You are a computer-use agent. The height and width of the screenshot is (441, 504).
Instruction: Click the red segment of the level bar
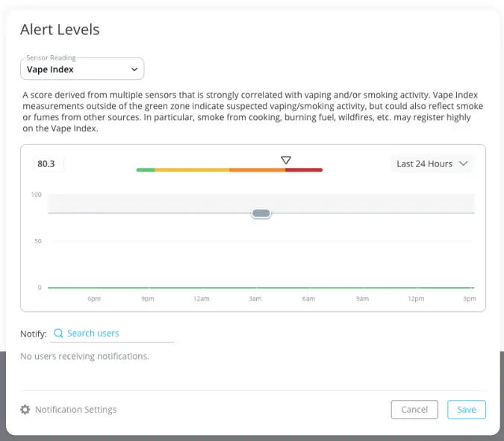304,170
